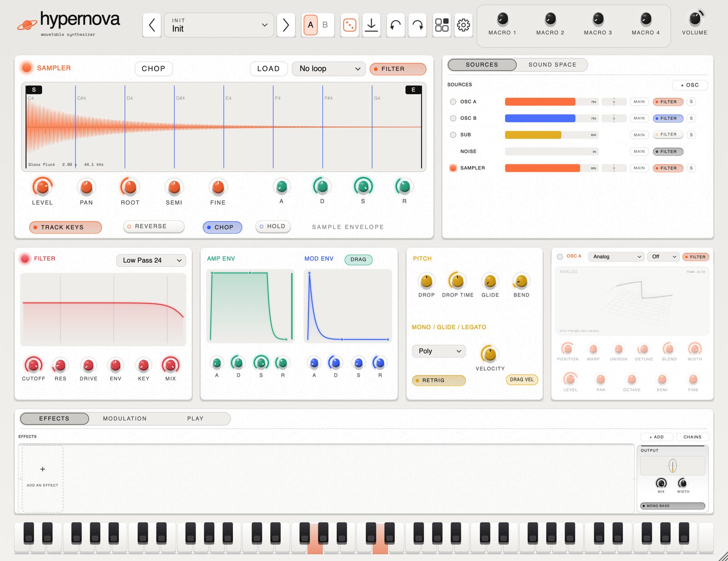Switch to the Sound Space tab
728x561 pixels.
coord(552,65)
